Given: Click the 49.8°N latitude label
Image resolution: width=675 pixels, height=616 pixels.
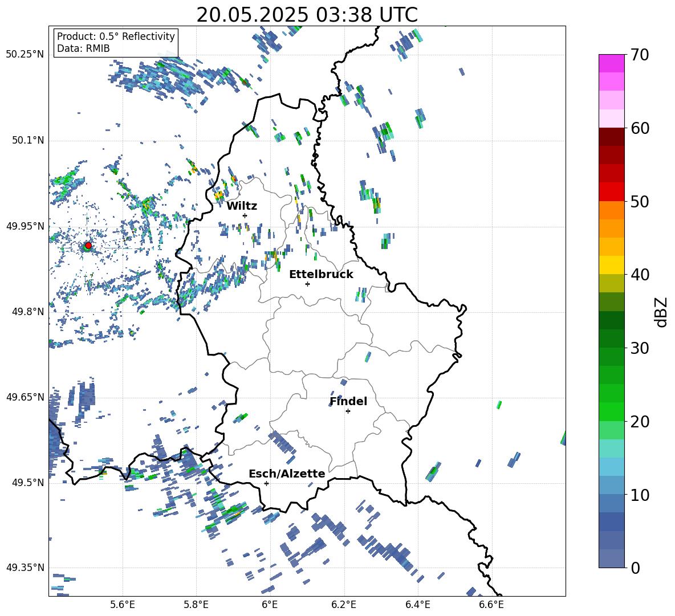Looking at the screenshot, I should click(28, 312).
